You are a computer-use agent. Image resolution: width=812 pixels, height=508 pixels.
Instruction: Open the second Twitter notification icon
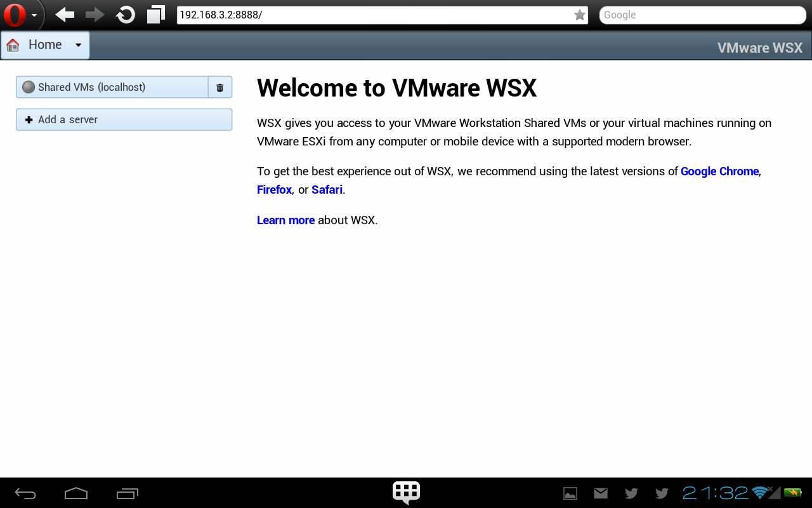click(662, 493)
